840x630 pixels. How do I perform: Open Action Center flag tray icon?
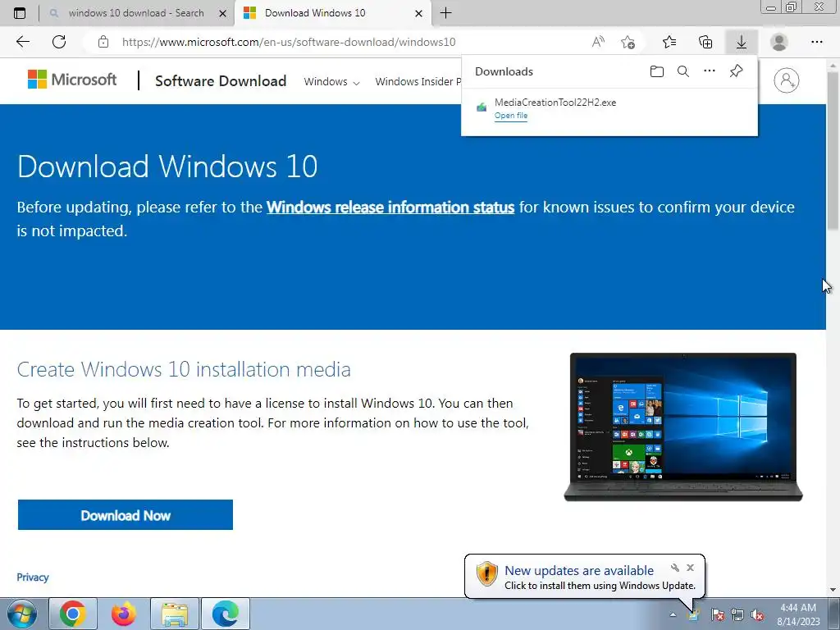coord(717,614)
